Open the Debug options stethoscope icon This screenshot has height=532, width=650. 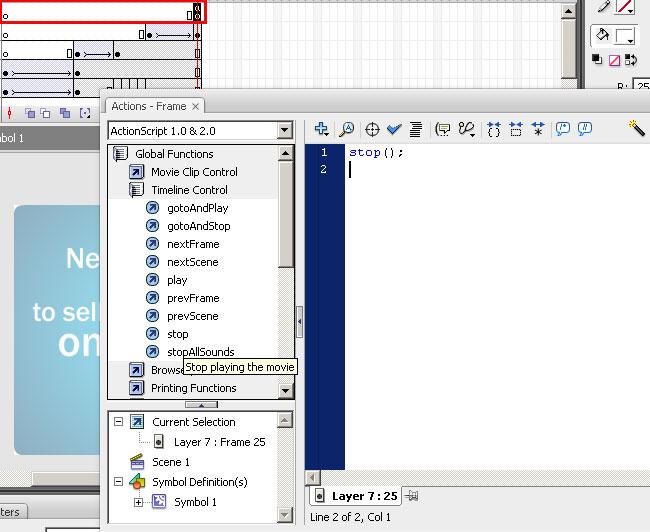click(467, 129)
